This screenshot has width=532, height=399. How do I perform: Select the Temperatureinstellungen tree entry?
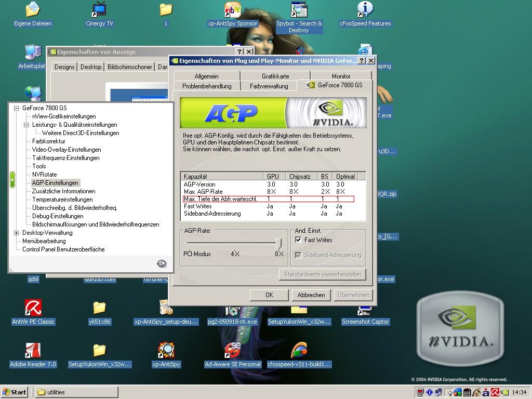(x=62, y=199)
